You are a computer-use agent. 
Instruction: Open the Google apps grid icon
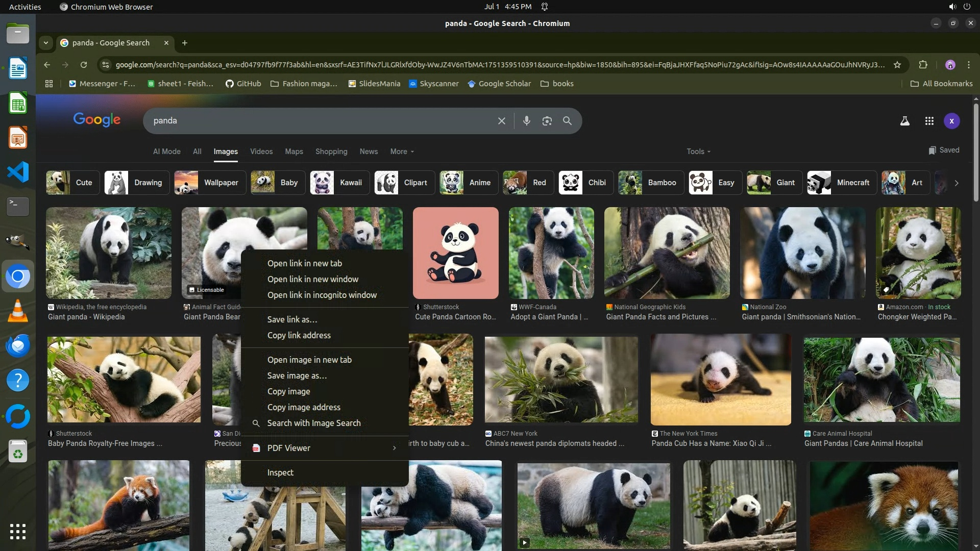(929, 121)
